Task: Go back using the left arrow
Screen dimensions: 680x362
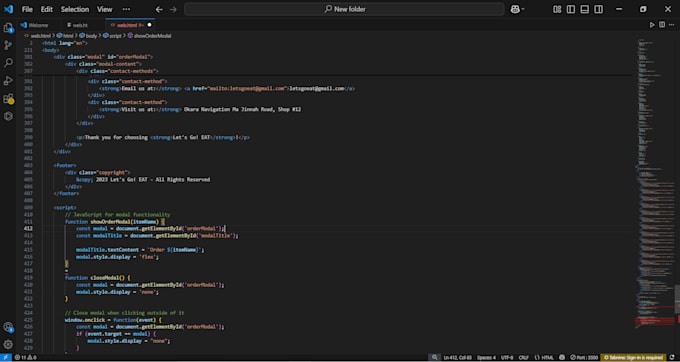Action: pos(159,9)
